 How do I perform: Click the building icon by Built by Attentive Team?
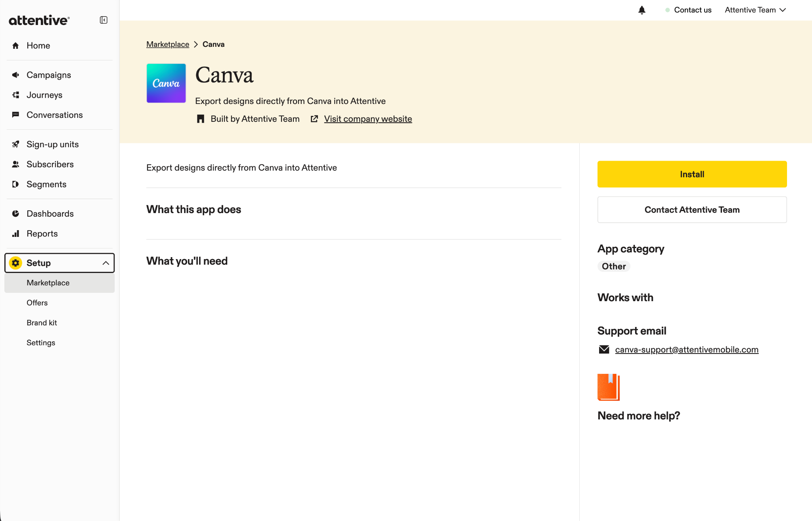201,119
